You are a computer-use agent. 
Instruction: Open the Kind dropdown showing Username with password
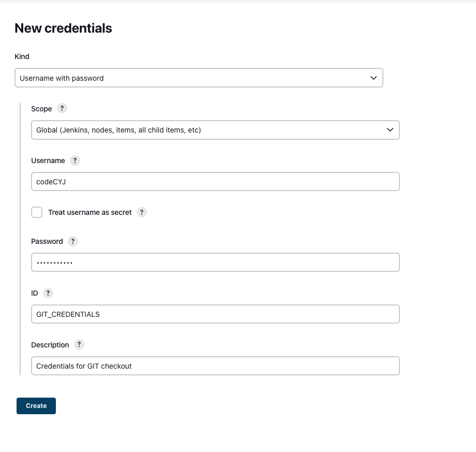pos(199,78)
